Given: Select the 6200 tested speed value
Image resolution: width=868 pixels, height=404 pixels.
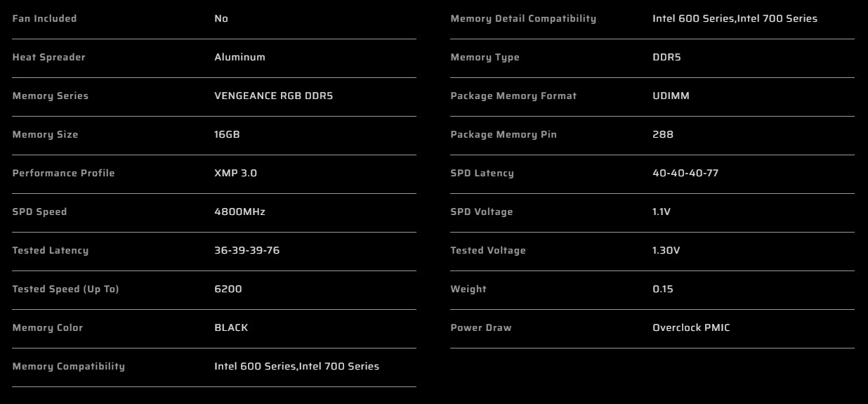Looking at the screenshot, I should click(x=228, y=289).
